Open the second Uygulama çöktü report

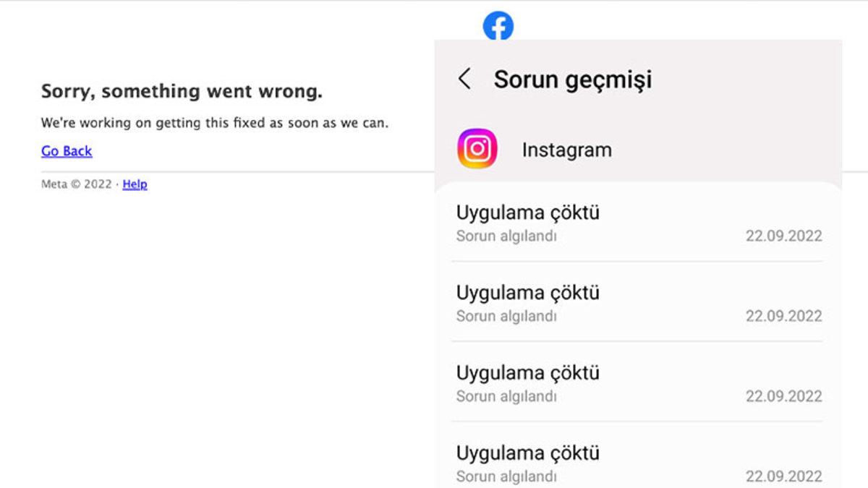click(529, 293)
